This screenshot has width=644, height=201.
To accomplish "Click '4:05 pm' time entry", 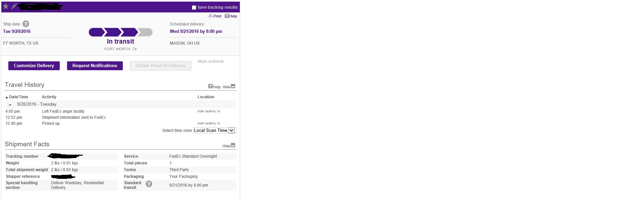I will [13, 111].
